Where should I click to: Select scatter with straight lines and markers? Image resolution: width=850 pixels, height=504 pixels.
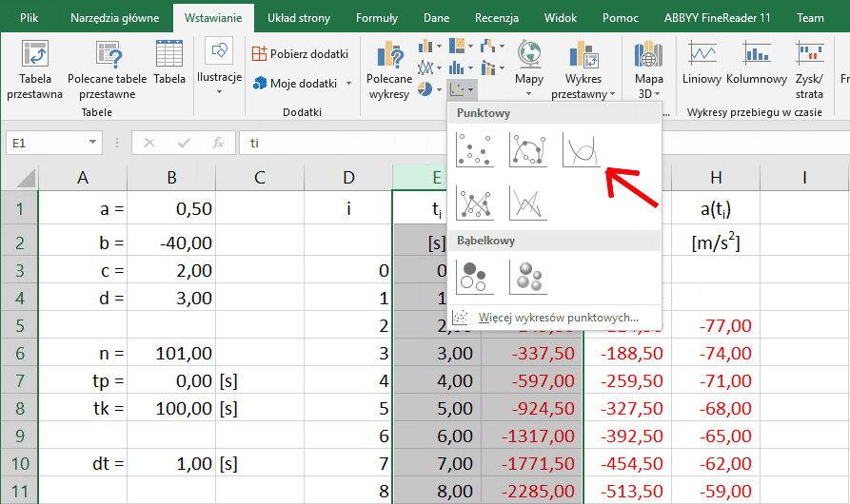(475, 203)
